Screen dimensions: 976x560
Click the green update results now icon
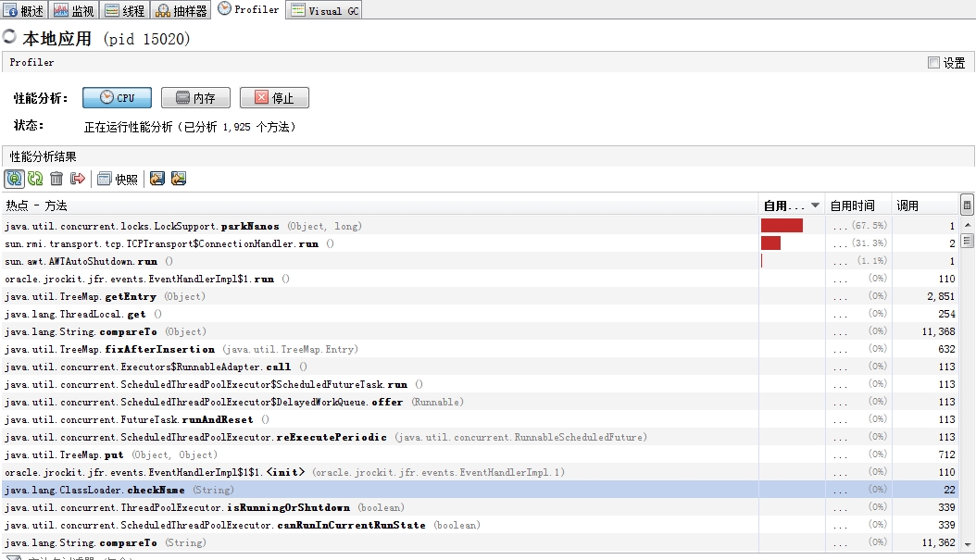(x=35, y=180)
